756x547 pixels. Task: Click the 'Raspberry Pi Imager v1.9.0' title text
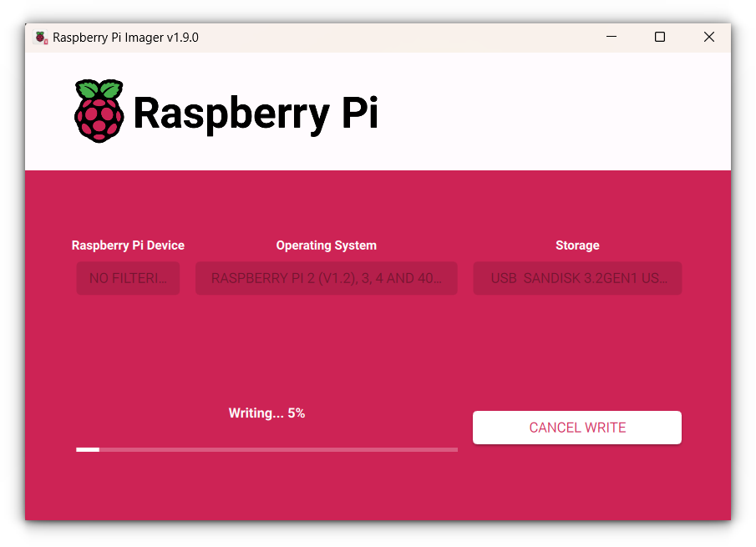pyautogui.click(x=125, y=38)
